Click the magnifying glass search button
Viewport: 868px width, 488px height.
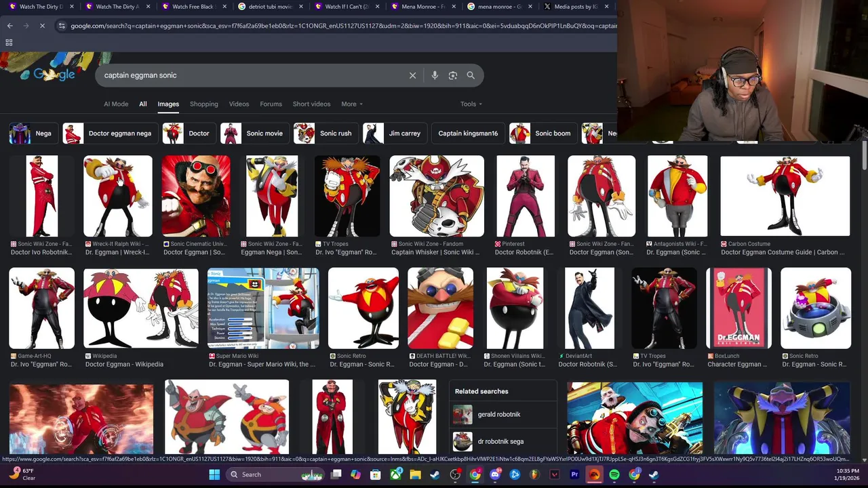click(x=471, y=75)
